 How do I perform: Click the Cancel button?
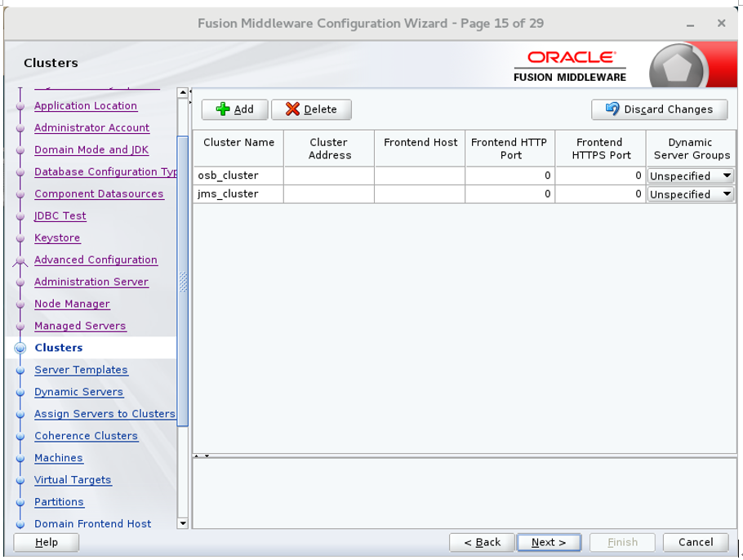[696, 542]
